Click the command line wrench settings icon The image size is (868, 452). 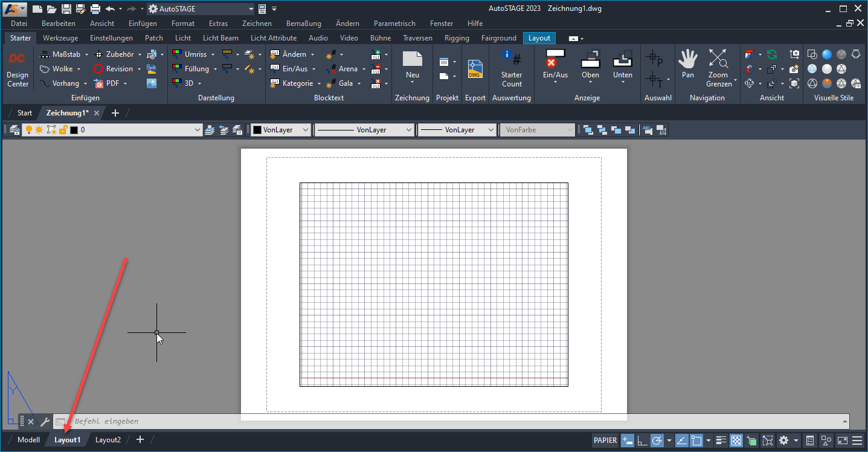[x=45, y=421]
